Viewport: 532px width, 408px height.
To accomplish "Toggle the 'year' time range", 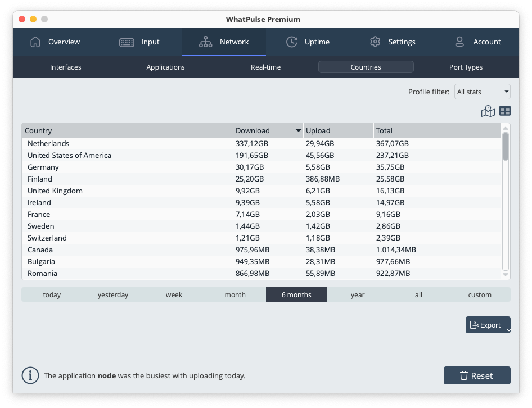I will pos(358,294).
